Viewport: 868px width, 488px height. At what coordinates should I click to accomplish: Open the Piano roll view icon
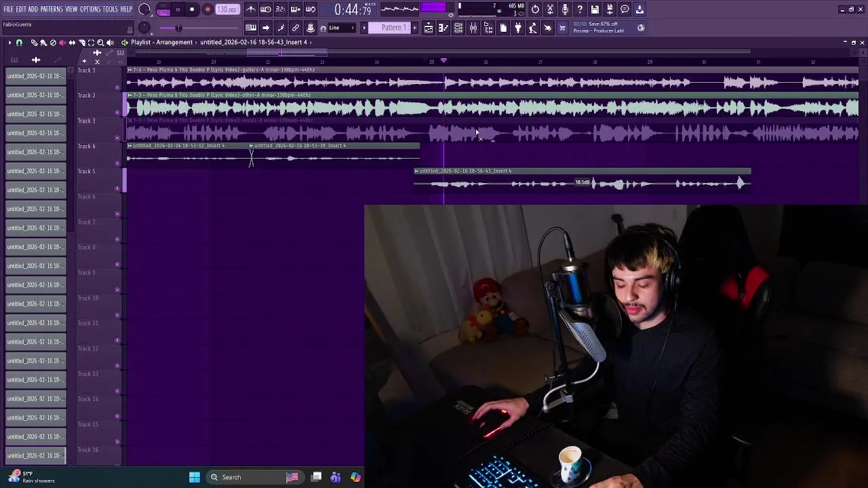[x=443, y=28]
